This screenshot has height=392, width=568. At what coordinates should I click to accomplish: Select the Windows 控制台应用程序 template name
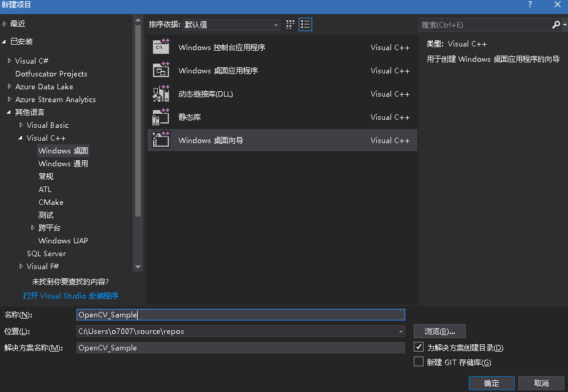tap(222, 48)
